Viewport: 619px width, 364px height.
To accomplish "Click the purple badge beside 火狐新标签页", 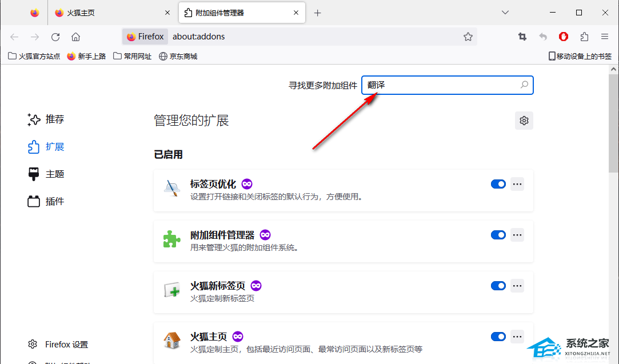I will [x=256, y=286].
